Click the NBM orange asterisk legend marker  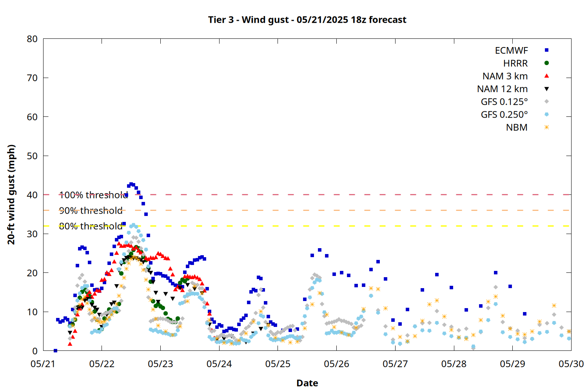[x=546, y=127]
